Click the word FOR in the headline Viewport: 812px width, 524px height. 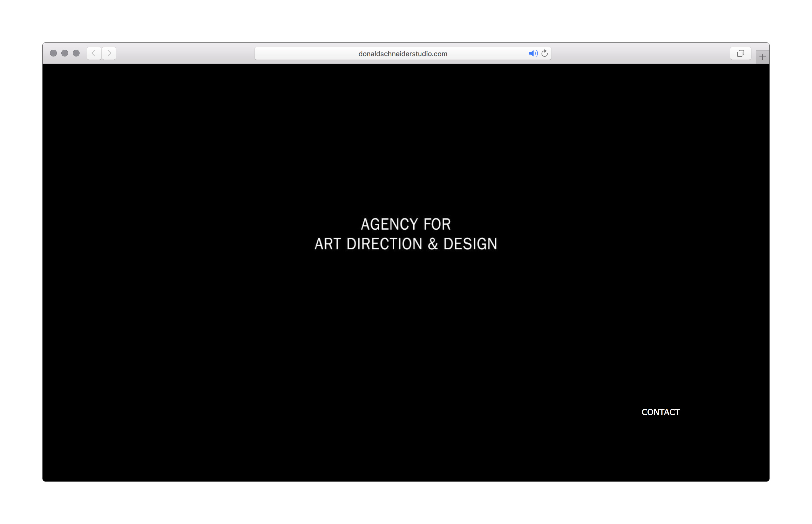(437, 224)
